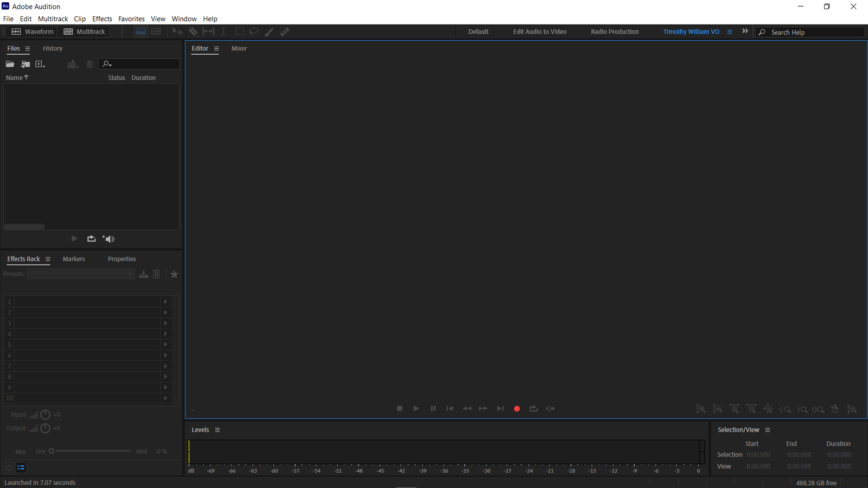
Task: Select the Paintbrush Selection tool
Action: click(x=269, y=31)
